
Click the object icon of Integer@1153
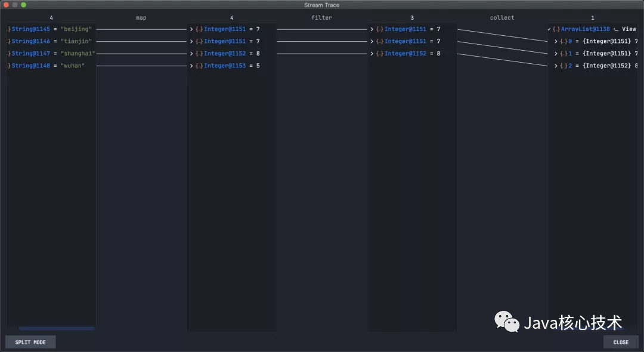(x=199, y=66)
